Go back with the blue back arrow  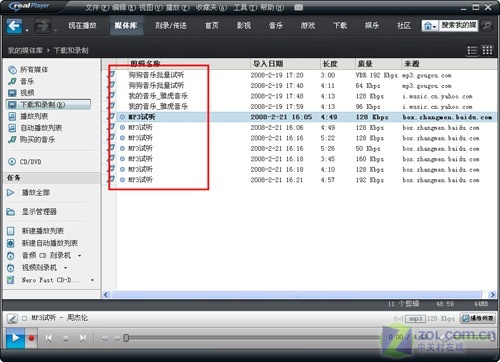[14, 26]
